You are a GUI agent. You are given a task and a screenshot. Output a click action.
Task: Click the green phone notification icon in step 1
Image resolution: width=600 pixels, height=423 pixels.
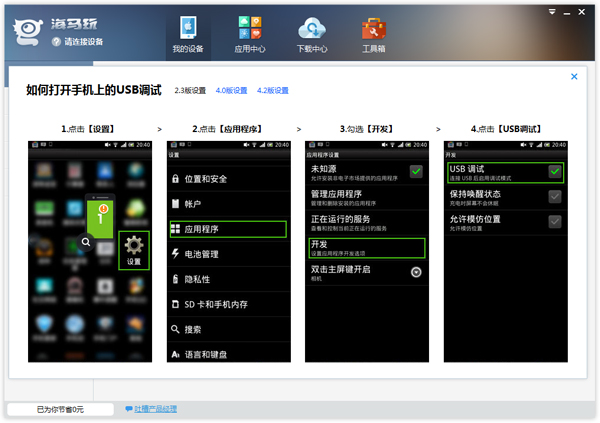tap(100, 216)
